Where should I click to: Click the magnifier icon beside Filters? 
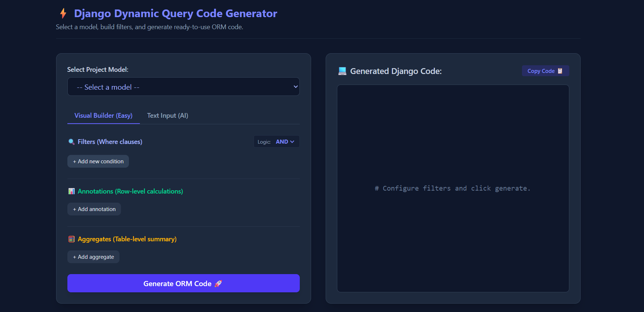tap(71, 142)
